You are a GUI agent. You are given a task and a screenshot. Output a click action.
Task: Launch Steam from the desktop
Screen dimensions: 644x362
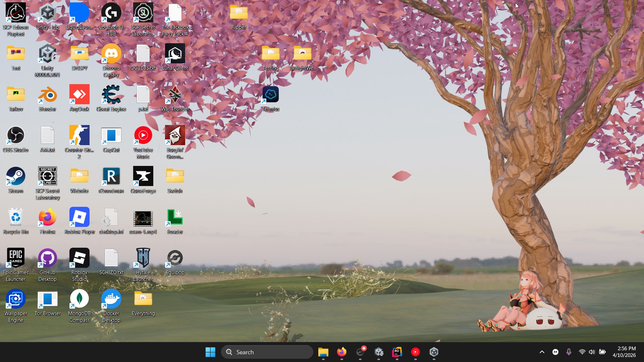(x=16, y=180)
